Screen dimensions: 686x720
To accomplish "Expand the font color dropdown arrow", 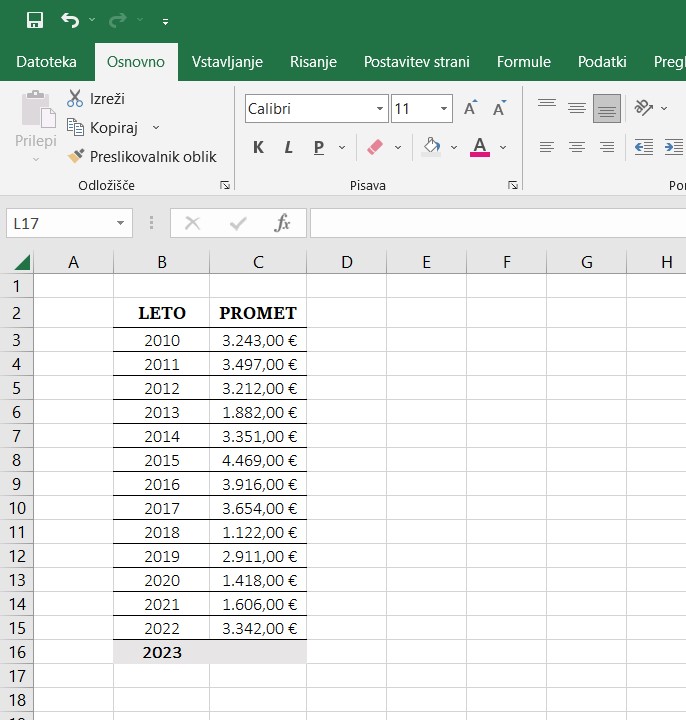I will click(503, 147).
